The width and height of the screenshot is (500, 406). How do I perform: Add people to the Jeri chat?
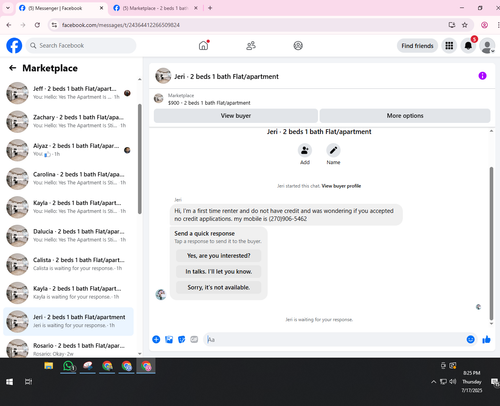pos(305,150)
